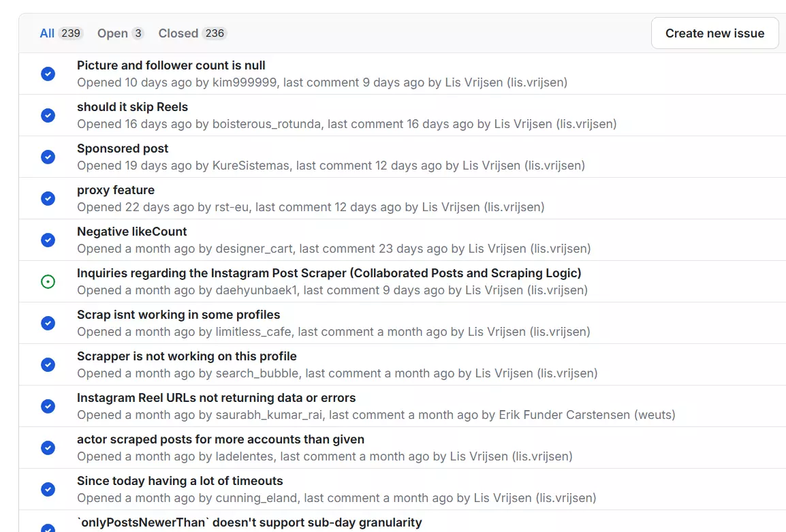Open 'actor scraped posts for more accounts than given'

pyautogui.click(x=221, y=439)
